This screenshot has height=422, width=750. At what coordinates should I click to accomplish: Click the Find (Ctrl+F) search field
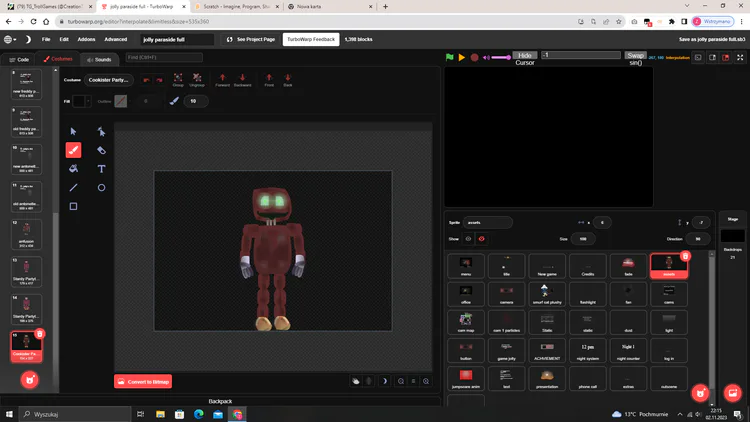(164, 57)
